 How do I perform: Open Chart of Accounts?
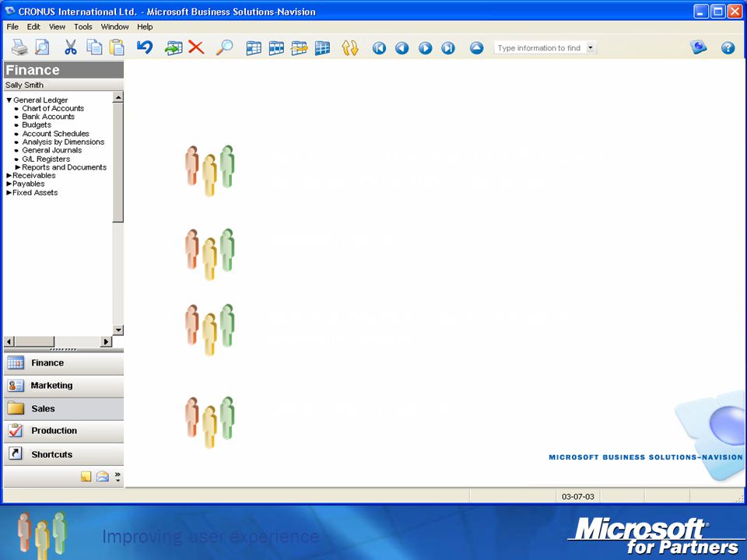(53, 108)
